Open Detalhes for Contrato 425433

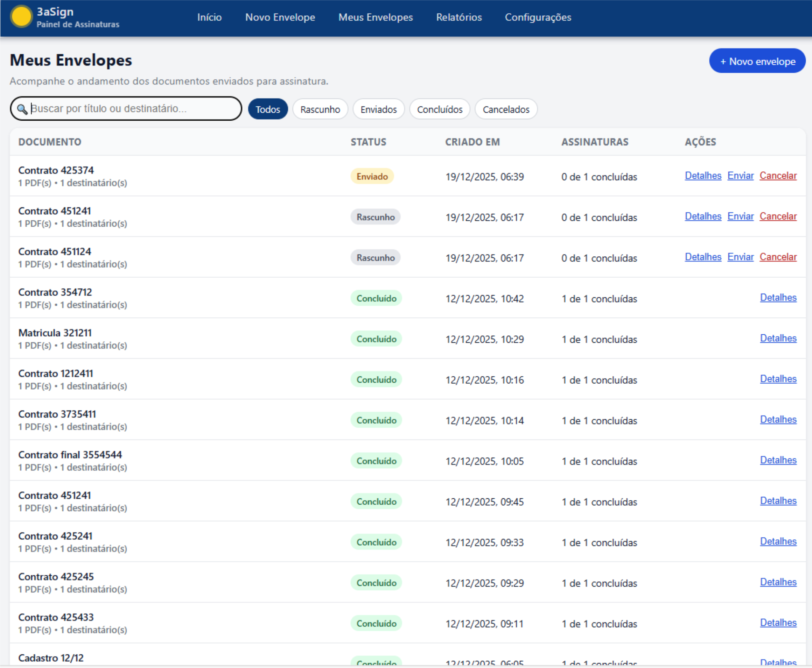tap(778, 623)
